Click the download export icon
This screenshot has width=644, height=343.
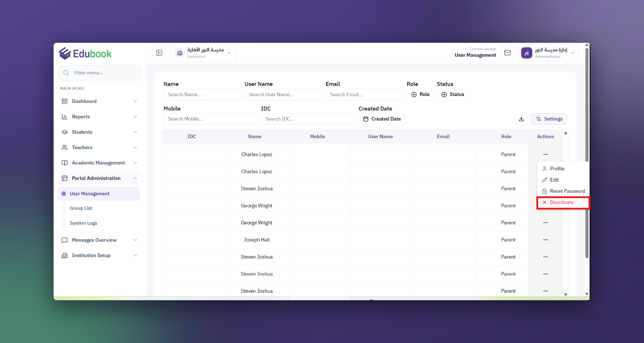(521, 119)
